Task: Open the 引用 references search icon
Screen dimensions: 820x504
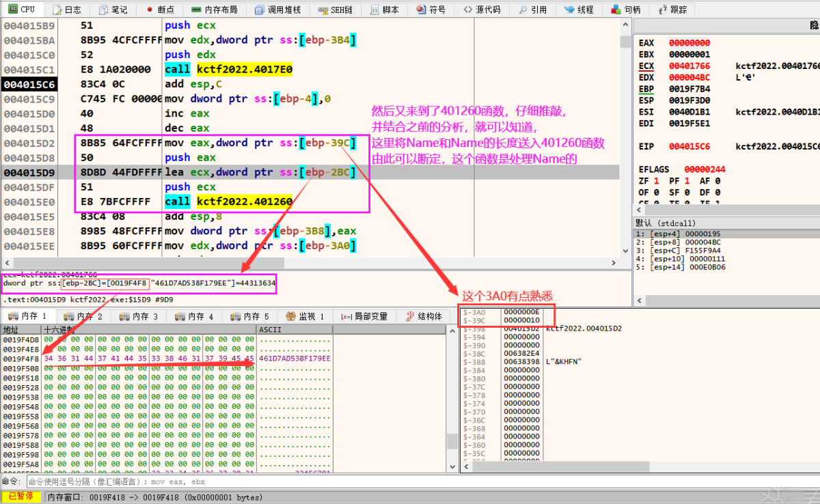Action: pos(523,10)
